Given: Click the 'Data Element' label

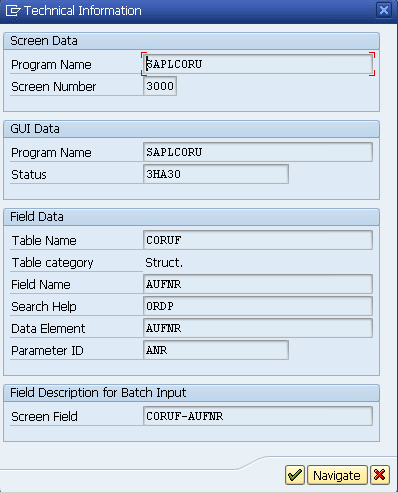Looking at the screenshot, I should [x=48, y=329].
